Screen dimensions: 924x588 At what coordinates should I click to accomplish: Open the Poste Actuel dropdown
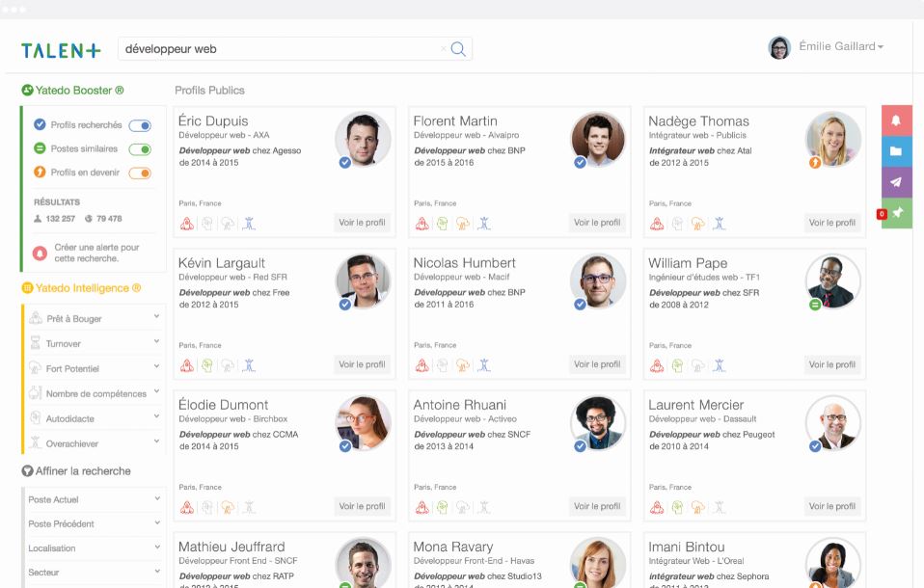click(x=93, y=499)
